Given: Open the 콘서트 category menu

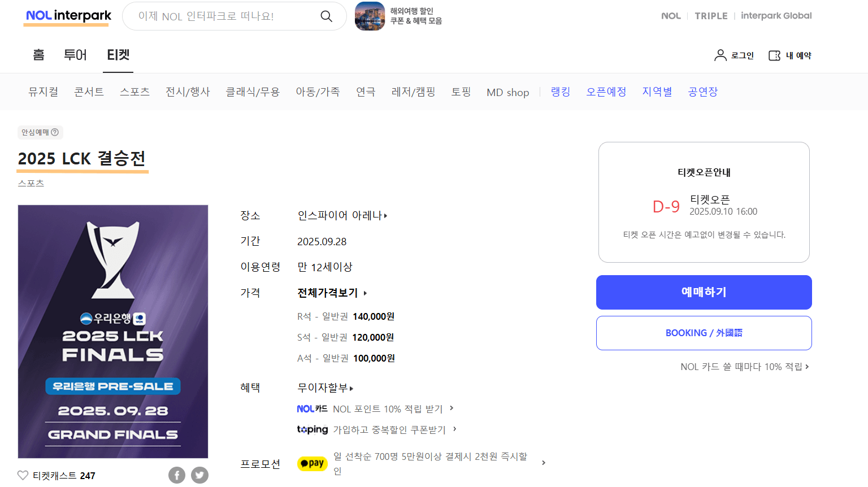Looking at the screenshot, I should [89, 92].
